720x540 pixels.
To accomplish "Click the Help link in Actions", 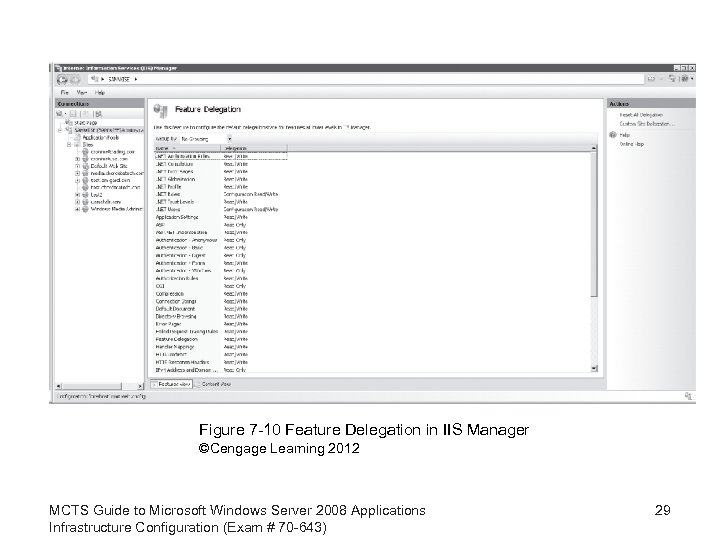I will (624, 135).
